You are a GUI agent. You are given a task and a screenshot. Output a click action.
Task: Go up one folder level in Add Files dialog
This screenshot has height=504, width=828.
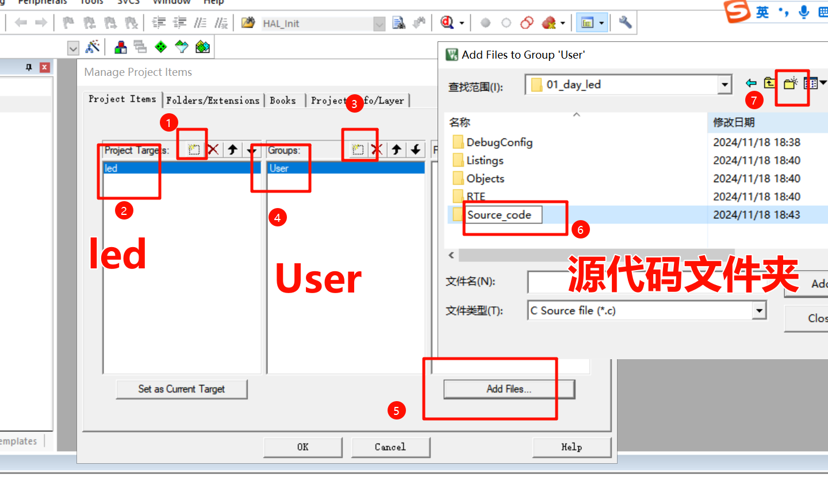point(769,84)
